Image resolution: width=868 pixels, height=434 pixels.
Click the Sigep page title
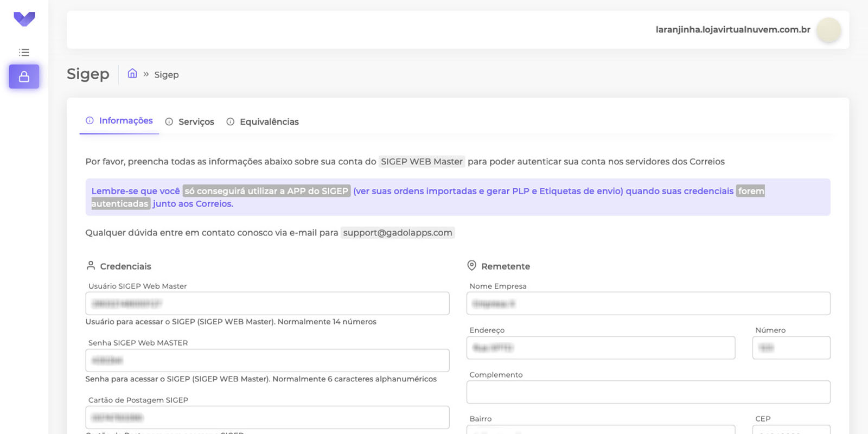tap(88, 74)
